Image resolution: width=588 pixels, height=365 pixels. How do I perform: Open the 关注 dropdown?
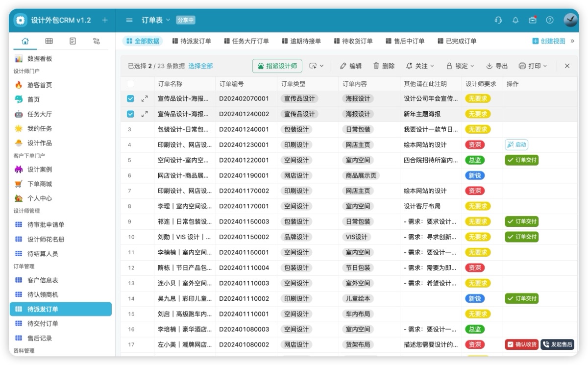pos(420,66)
